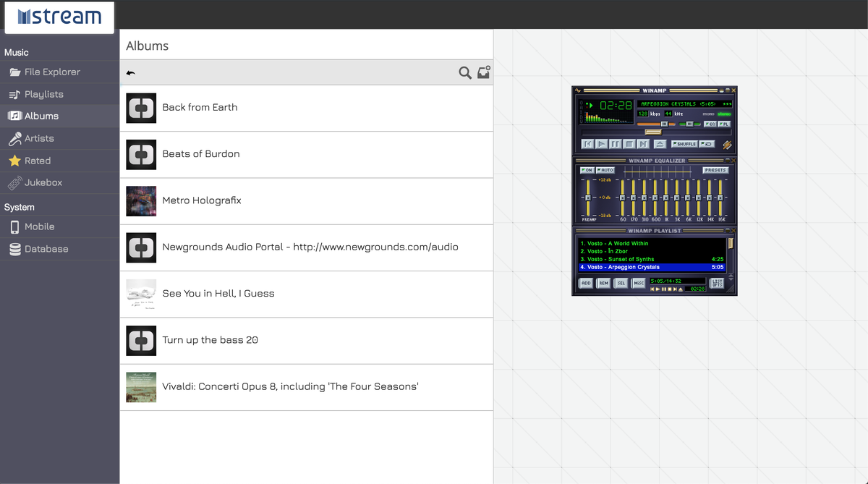Open the Mobile system page
Viewport: 868px width, 484px height.
point(59,226)
